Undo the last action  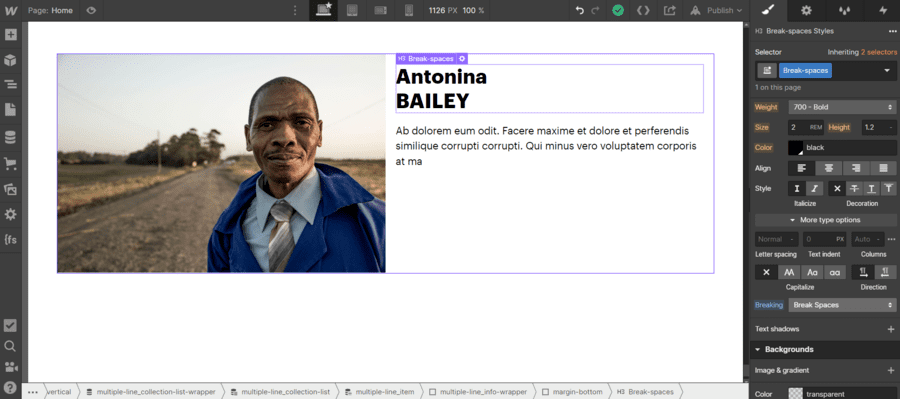pyautogui.click(x=580, y=10)
